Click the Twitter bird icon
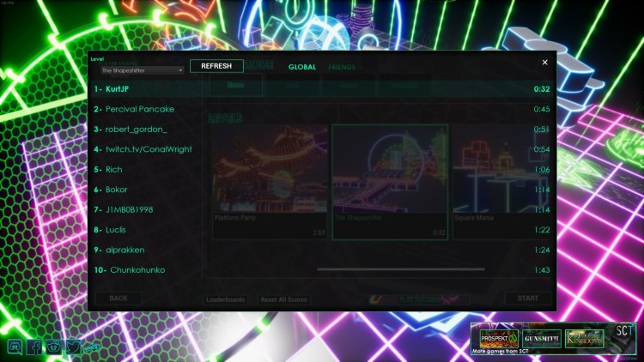Viewport: 644px width, 362px height. pyautogui.click(x=73, y=347)
